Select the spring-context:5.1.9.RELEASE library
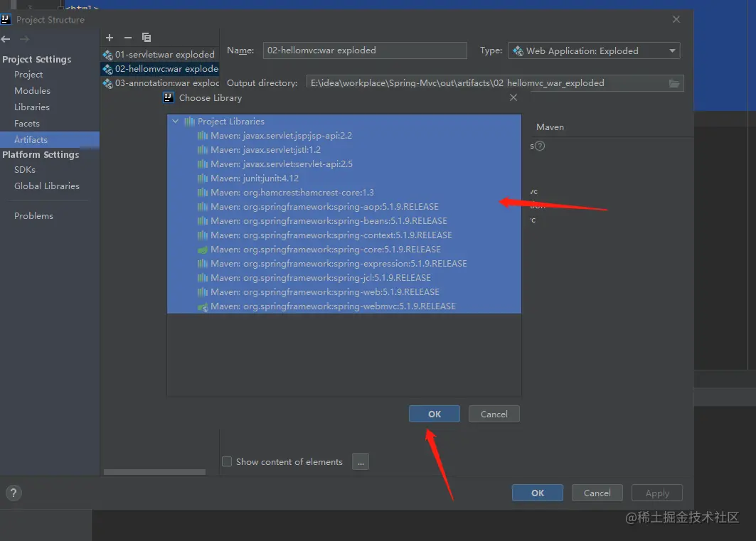Image resolution: width=756 pixels, height=541 pixels. coord(344,235)
